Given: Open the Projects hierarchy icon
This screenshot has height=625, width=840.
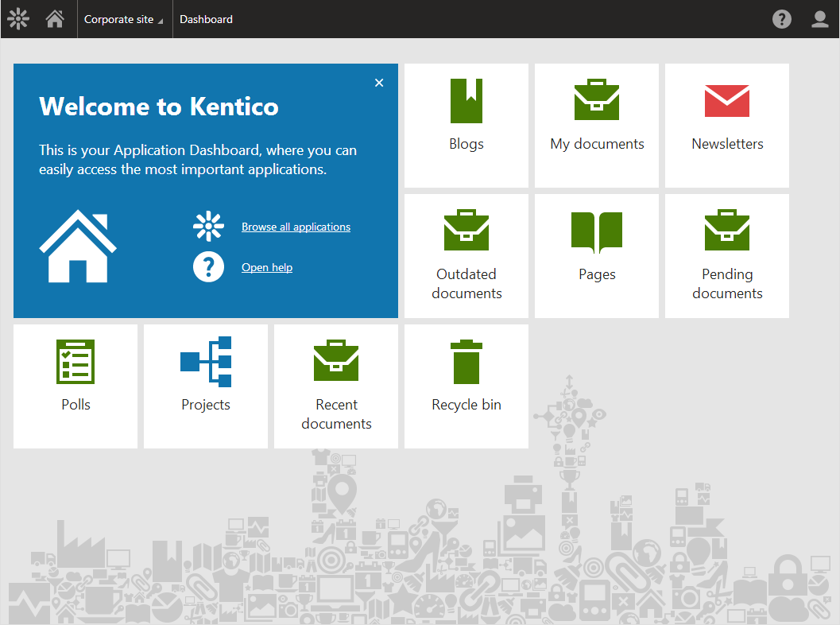Looking at the screenshot, I should tap(206, 362).
